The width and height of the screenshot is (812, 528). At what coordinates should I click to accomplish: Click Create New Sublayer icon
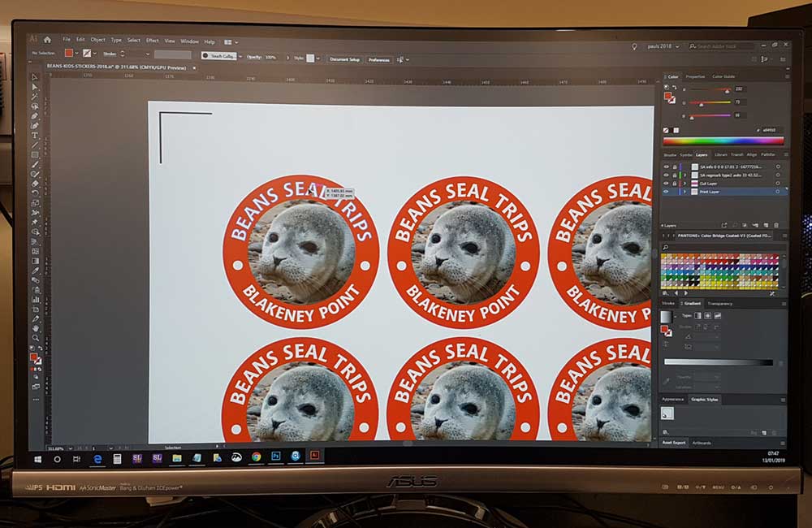[x=755, y=225]
